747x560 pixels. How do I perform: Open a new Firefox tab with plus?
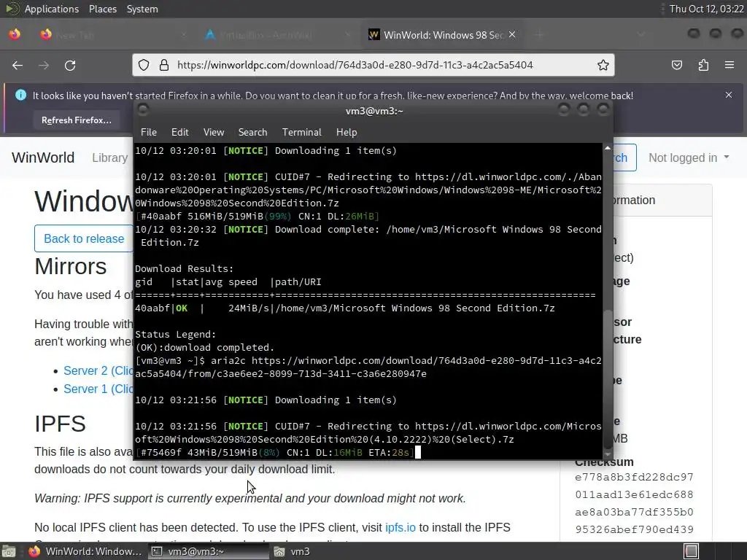pos(539,34)
